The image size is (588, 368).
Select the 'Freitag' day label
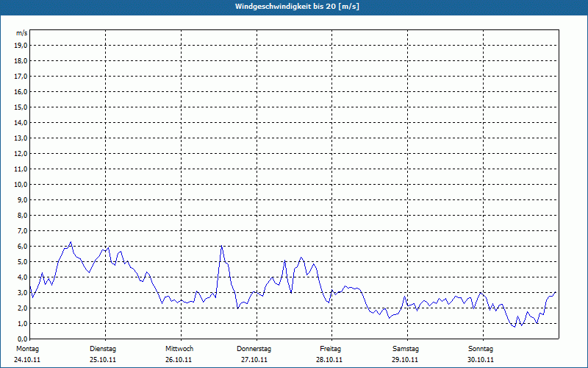coord(330,349)
